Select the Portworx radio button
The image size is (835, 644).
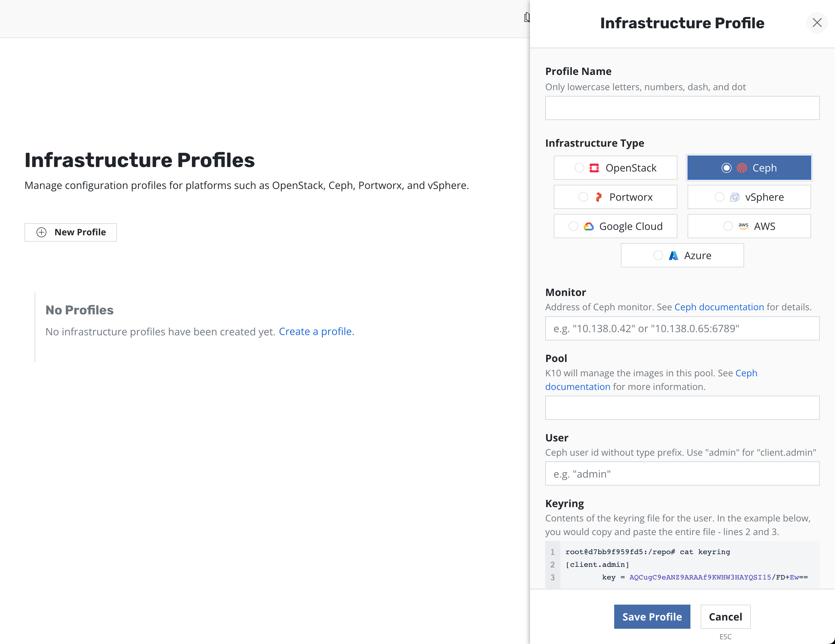(583, 197)
